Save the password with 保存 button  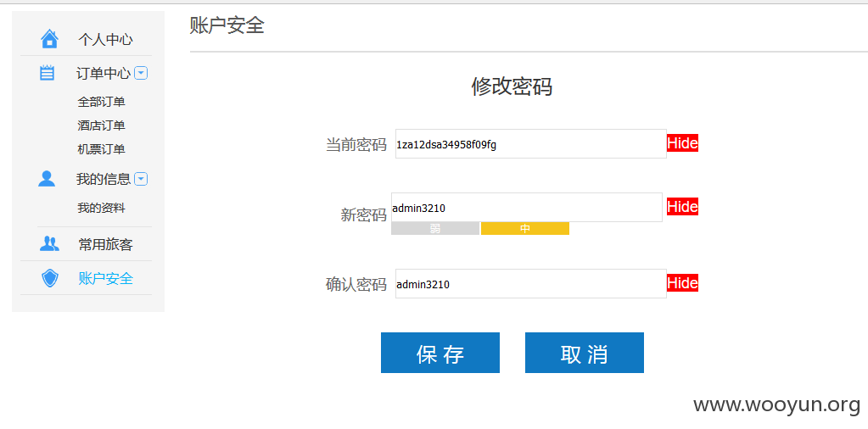tap(440, 353)
